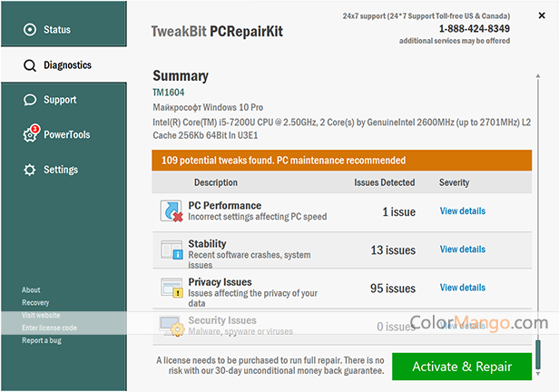View details for PC Performance

(463, 211)
